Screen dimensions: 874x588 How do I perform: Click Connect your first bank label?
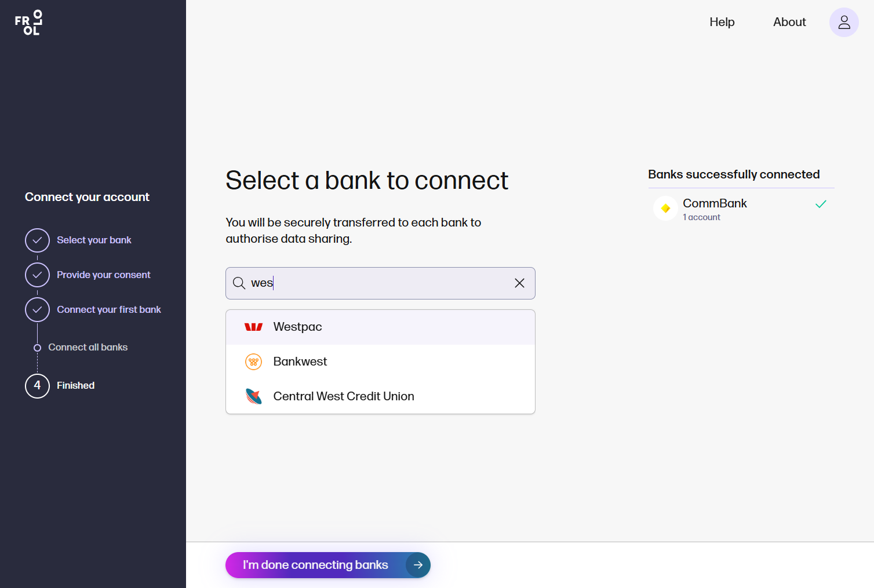tap(109, 309)
